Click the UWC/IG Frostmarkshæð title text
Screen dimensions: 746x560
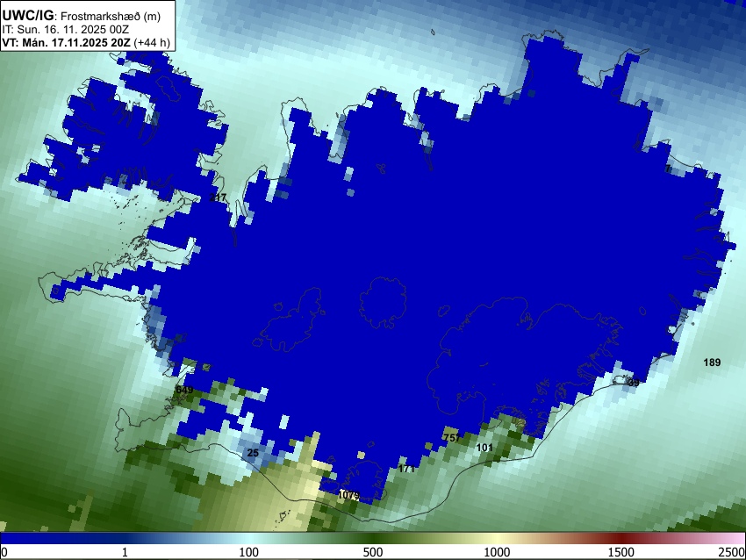coord(82,16)
